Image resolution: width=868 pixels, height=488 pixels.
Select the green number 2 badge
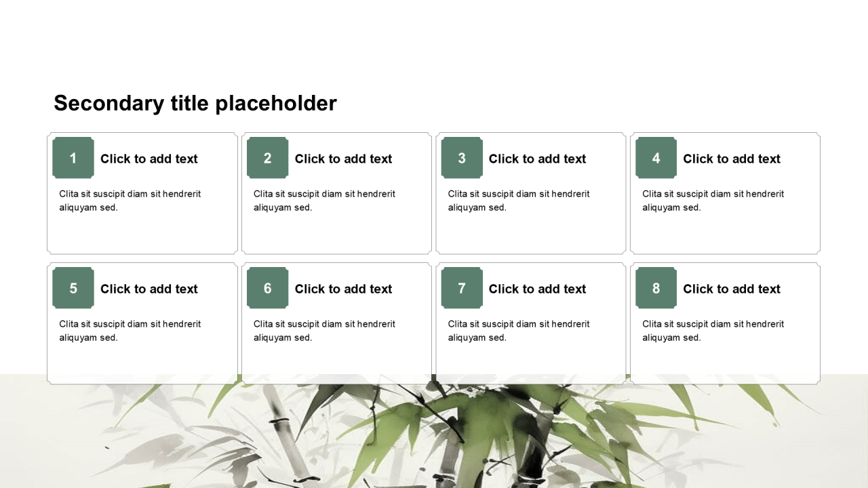[267, 158]
